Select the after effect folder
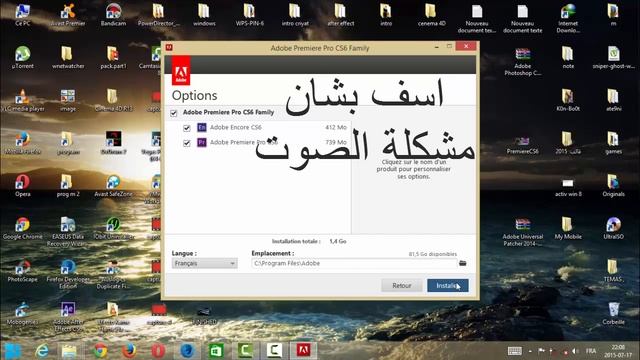 point(340,15)
